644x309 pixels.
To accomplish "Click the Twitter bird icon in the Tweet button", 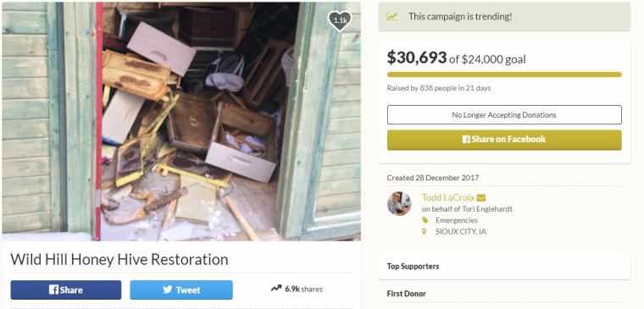I will click(x=168, y=290).
